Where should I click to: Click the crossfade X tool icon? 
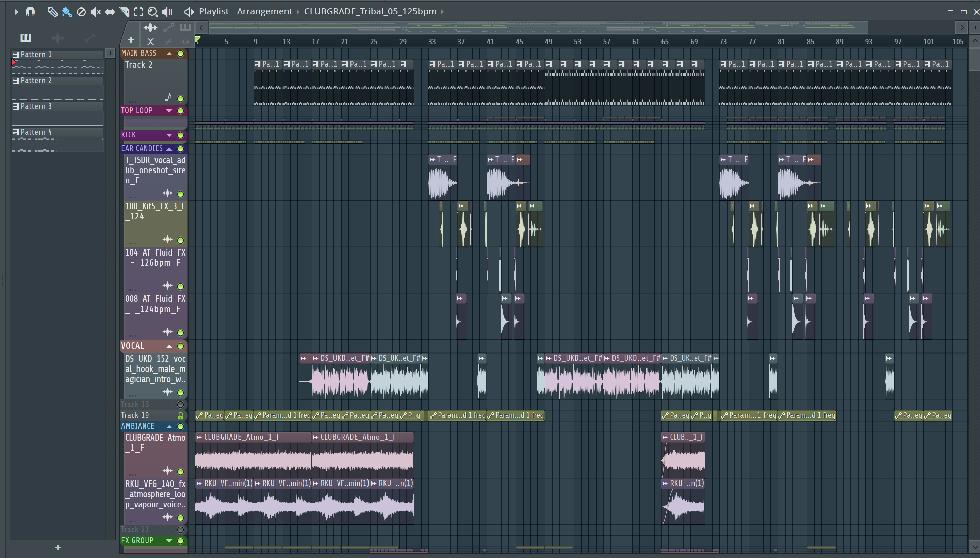pos(150,41)
